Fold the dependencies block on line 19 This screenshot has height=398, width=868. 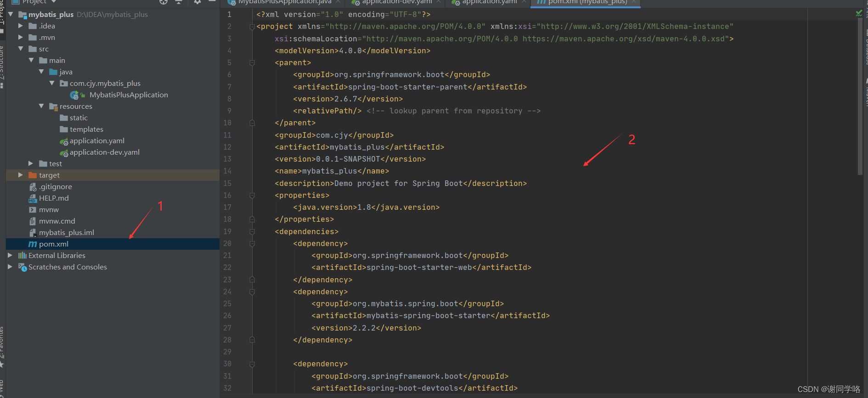[252, 232]
